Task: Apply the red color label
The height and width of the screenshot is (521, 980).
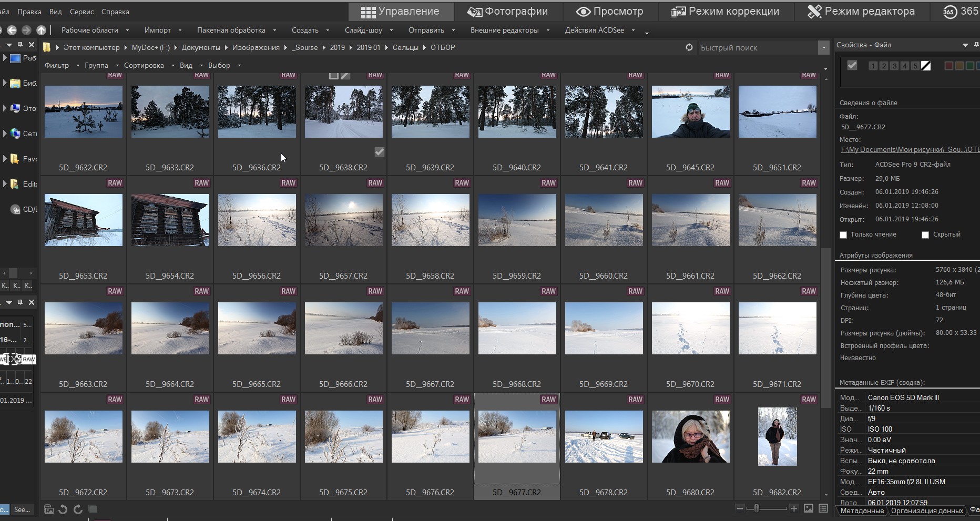Action: 949,66
